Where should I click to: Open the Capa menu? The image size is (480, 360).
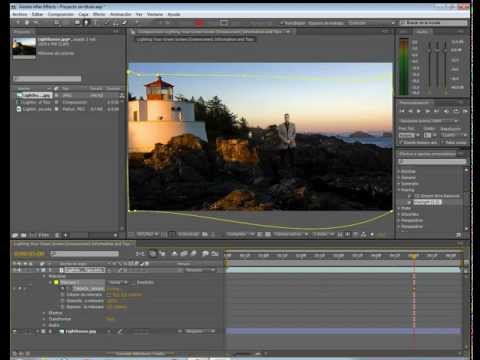[x=83, y=14]
